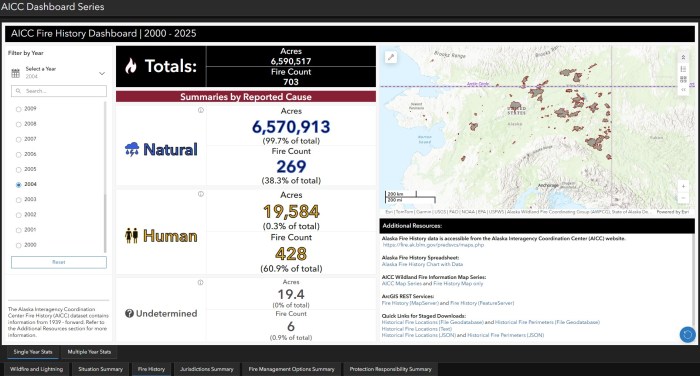
Task: Open Alaska Fire History Chart with Data link
Action: 422,264
